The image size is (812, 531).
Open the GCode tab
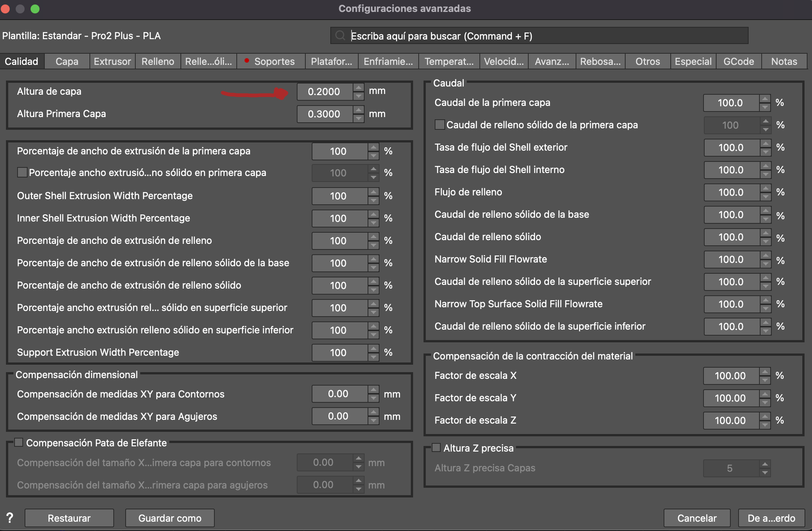click(x=738, y=62)
